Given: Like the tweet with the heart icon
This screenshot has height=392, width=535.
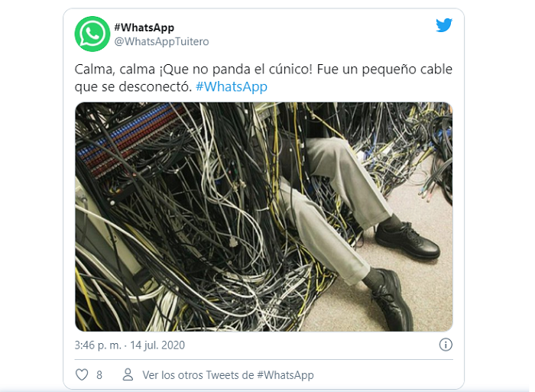Looking at the screenshot, I should coord(82,374).
